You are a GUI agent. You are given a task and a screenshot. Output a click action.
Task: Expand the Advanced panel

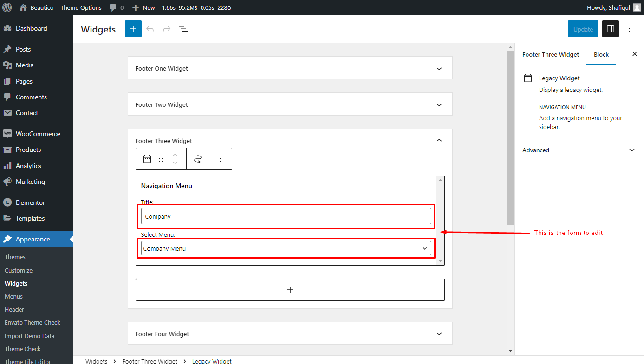[579, 150]
